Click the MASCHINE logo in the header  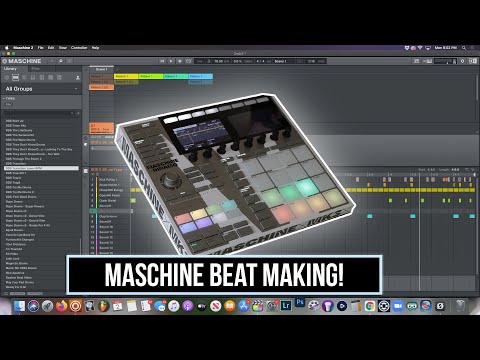(22, 61)
